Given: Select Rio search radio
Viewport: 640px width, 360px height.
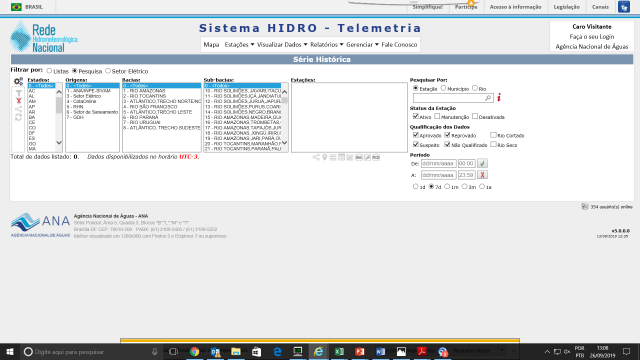Looking at the screenshot, I should point(475,88).
